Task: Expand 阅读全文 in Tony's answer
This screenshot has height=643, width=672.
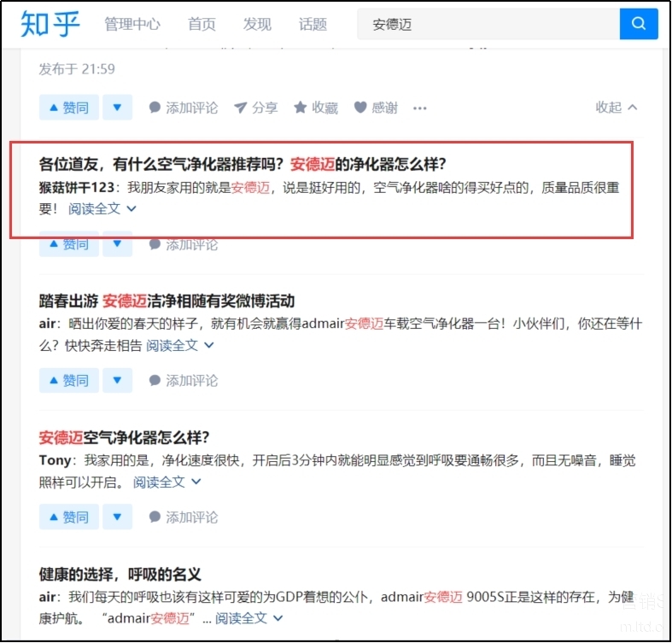Action: click(x=167, y=482)
